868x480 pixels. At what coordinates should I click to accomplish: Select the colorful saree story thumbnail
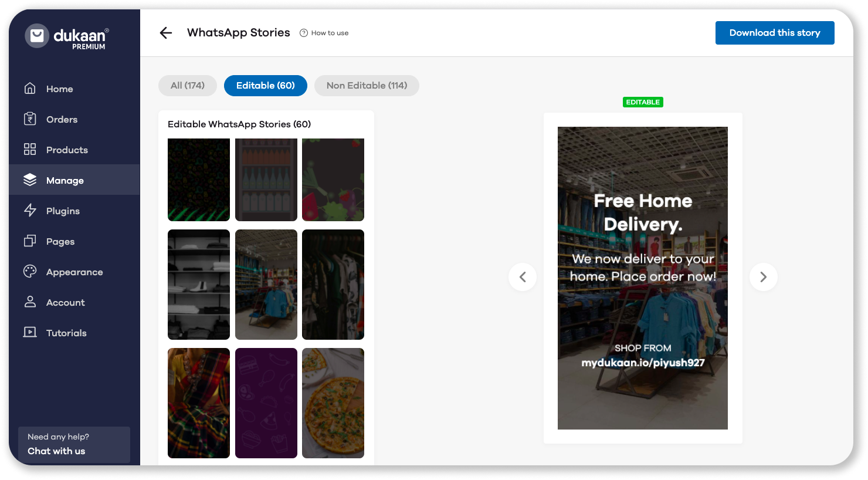pyautogui.click(x=199, y=403)
